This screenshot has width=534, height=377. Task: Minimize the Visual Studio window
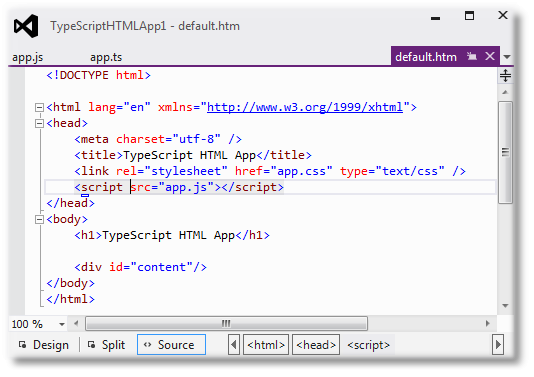coord(435,18)
